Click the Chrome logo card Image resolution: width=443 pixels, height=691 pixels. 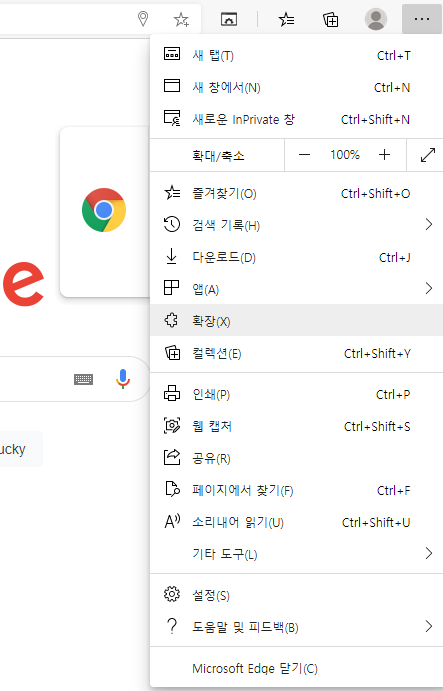click(x=105, y=212)
